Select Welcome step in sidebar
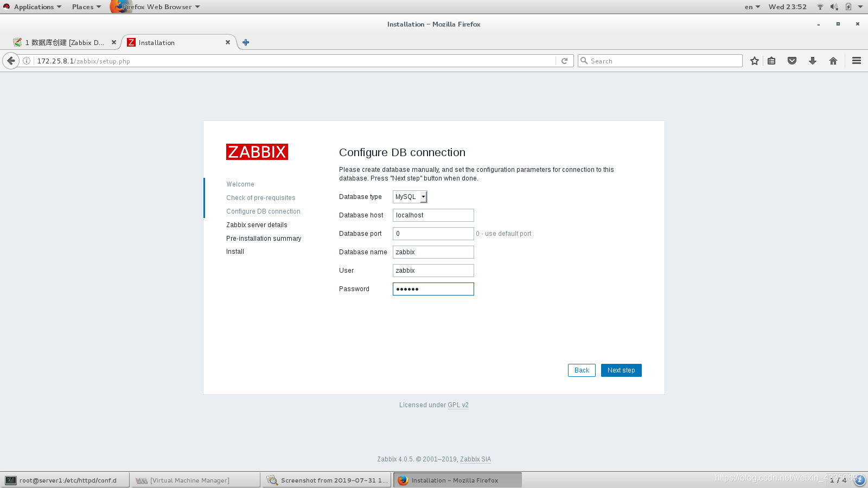This screenshot has height=488, width=868. pyautogui.click(x=240, y=184)
